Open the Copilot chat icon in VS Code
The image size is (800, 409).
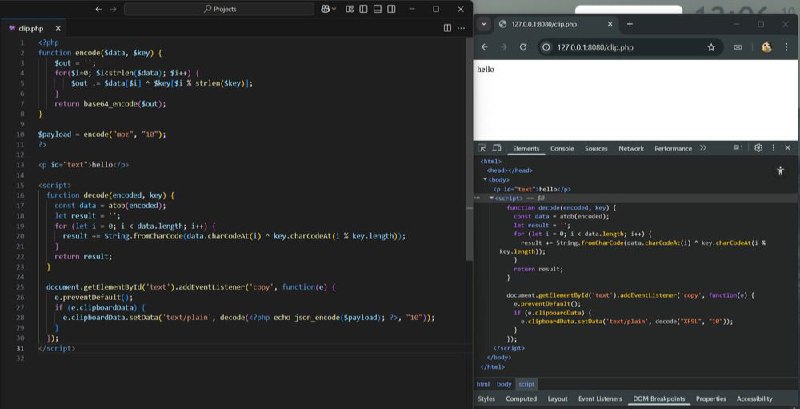pyautogui.click(x=325, y=9)
